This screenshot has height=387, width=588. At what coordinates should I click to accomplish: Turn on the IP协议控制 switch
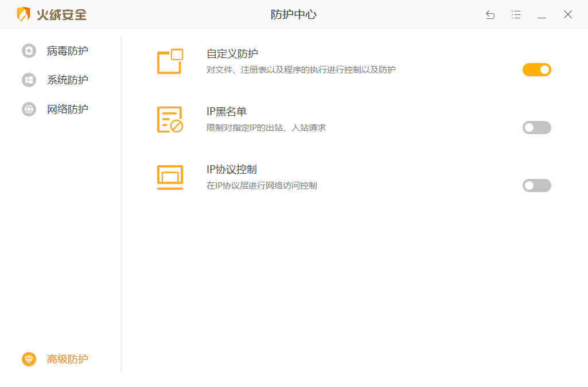[x=536, y=185]
